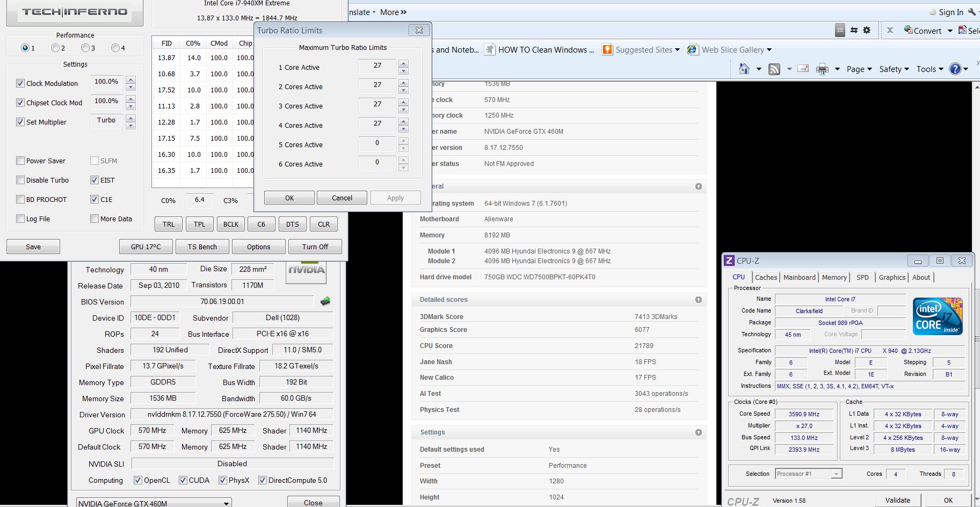The height and width of the screenshot is (507, 980).
Task: Open the Tools menu dropdown
Action: 930,69
